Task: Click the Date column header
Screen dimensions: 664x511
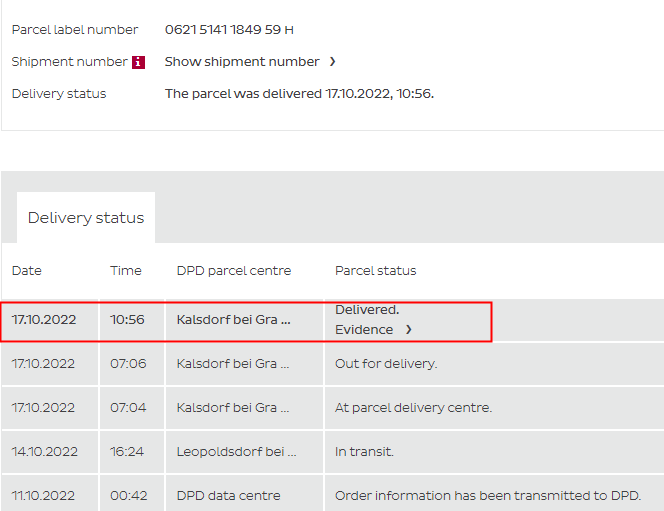Action: point(27,271)
